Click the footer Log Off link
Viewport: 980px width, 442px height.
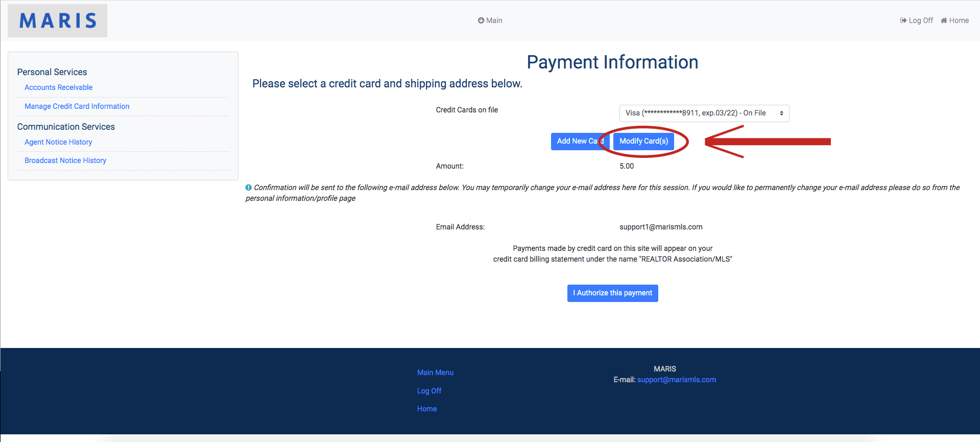(x=429, y=391)
